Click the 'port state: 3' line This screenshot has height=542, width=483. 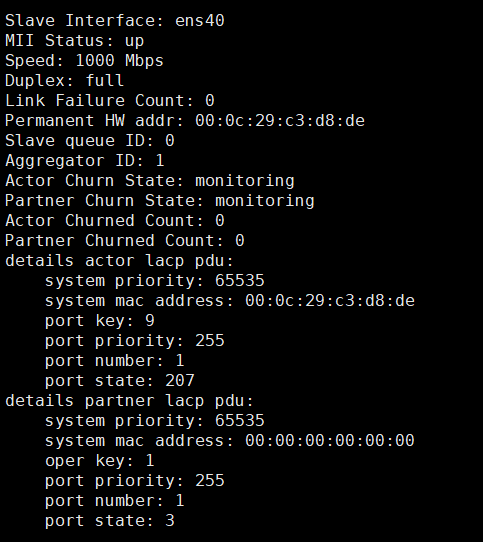(x=110, y=521)
